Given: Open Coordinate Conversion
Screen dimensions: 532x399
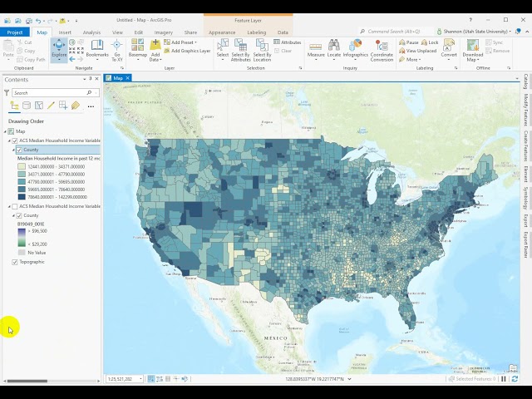Looking at the screenshot, I should (382, 50).
